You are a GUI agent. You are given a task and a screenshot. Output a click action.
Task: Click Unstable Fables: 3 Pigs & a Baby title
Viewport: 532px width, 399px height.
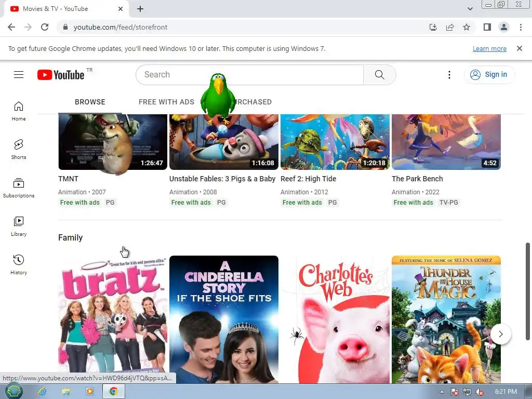222,179
